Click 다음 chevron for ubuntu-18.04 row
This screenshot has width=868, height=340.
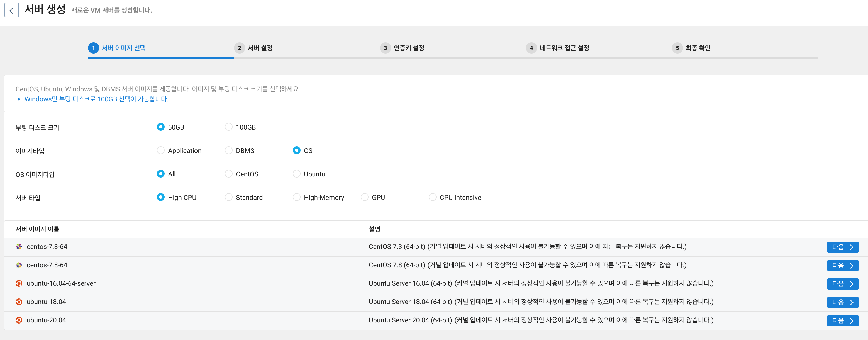point(852,302)
